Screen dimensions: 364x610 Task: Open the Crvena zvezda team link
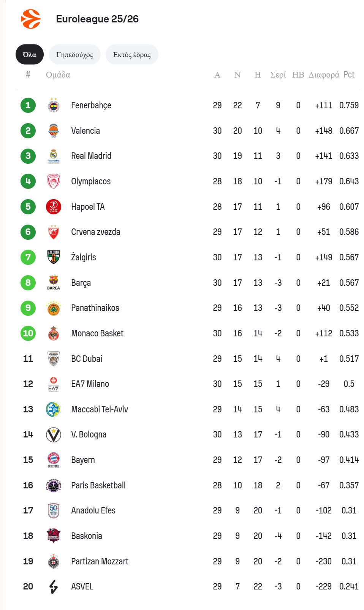(x=95, y=232)
